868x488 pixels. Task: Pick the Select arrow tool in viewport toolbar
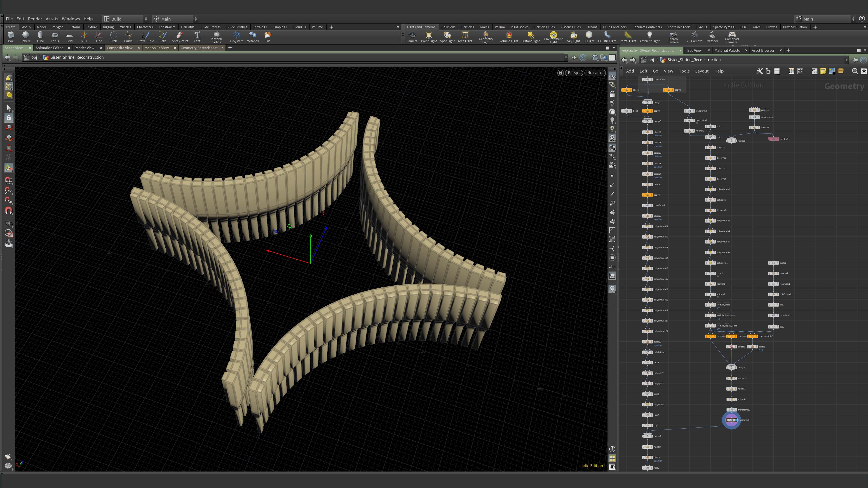point(8,108)
